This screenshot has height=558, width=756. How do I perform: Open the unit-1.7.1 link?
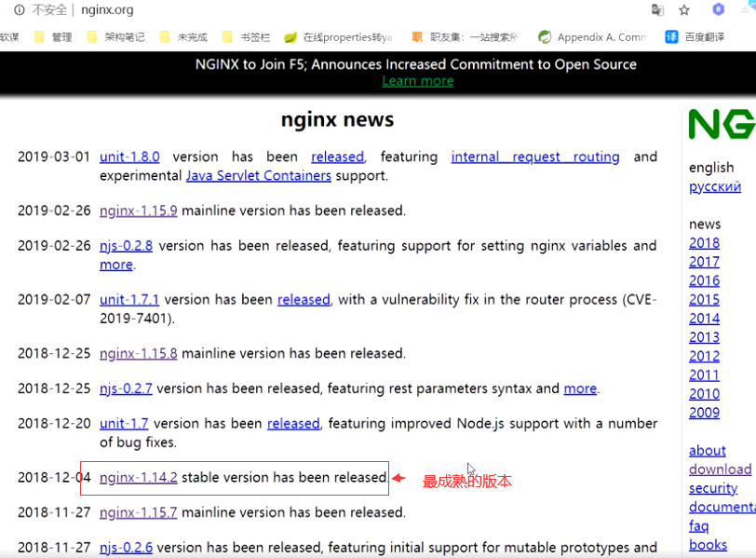coord(129,300)
